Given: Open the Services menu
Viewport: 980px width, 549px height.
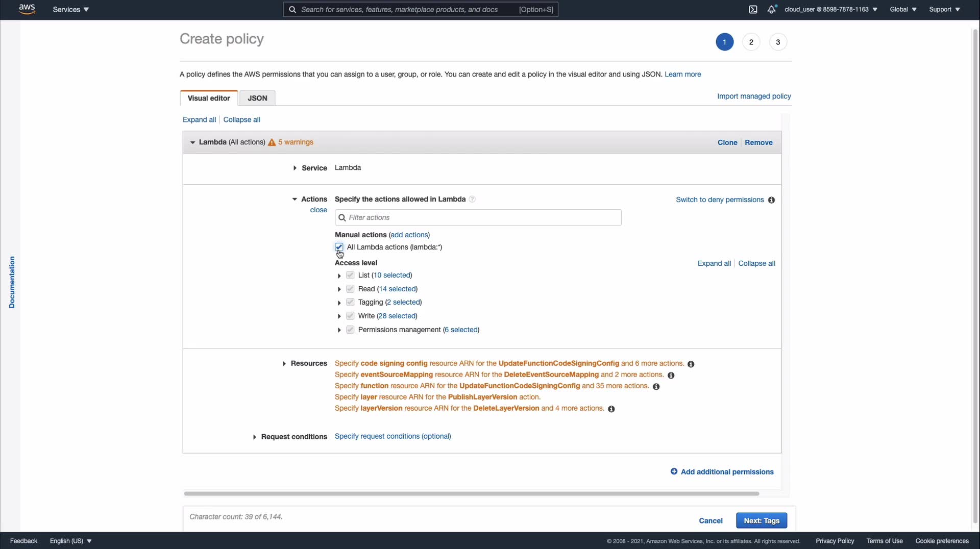Looking at the screenshot, I should click(70, 9).
